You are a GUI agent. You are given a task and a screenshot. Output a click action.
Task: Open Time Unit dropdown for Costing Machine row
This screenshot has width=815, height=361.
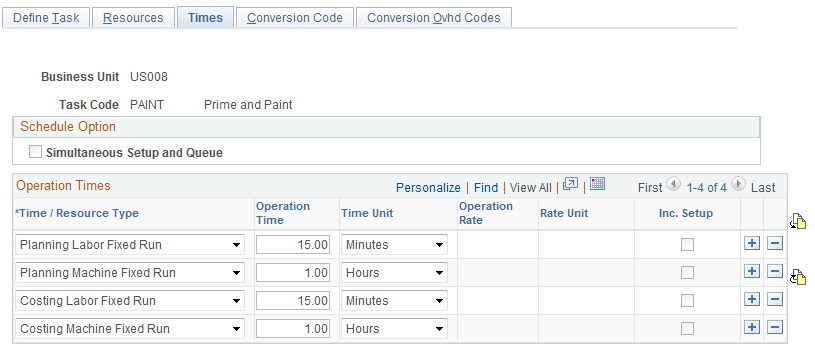[x=395, y=329]
